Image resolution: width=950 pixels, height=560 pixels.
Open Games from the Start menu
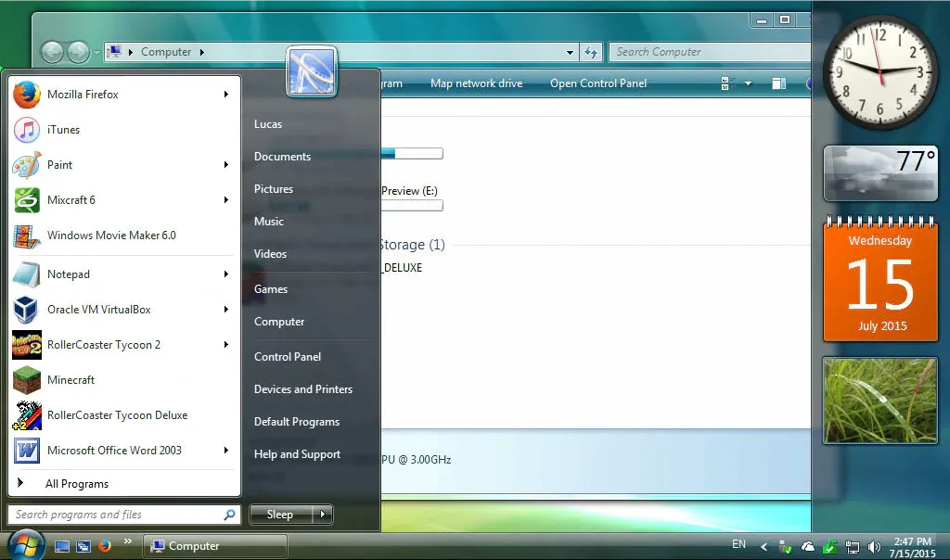point(271,288)
